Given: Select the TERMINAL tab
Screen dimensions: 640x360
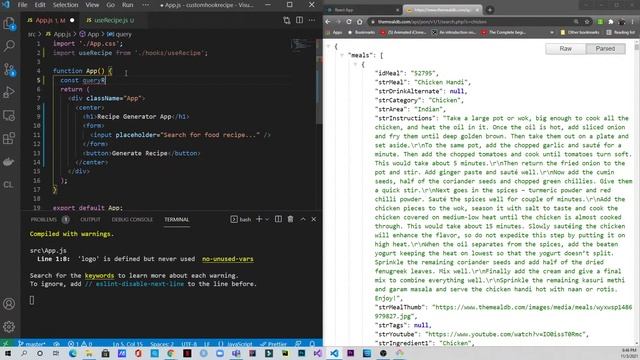Looking at the screenshot, I should pyautogui.click(x=176, y=220).
